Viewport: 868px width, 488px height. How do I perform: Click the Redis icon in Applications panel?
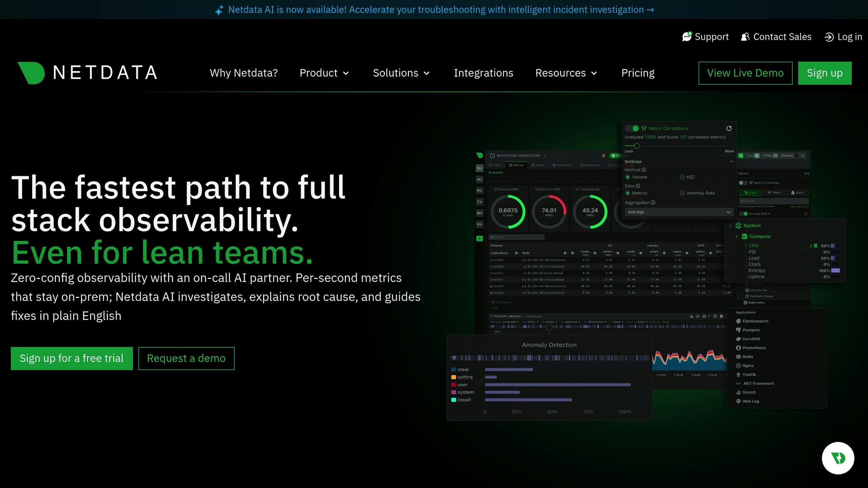click(x=738, y=357)
